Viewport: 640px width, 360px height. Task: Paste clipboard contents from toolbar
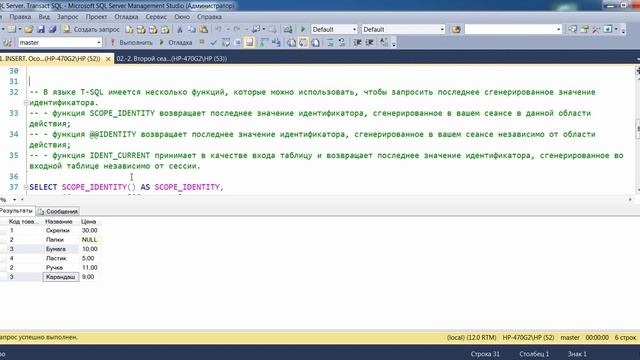click(203, 29)
